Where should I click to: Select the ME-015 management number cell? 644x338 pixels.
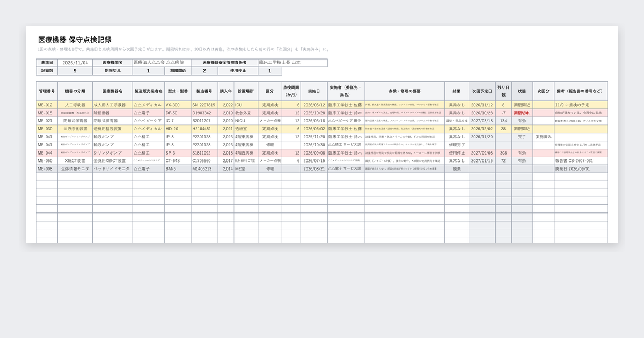[x=47, y=113]
